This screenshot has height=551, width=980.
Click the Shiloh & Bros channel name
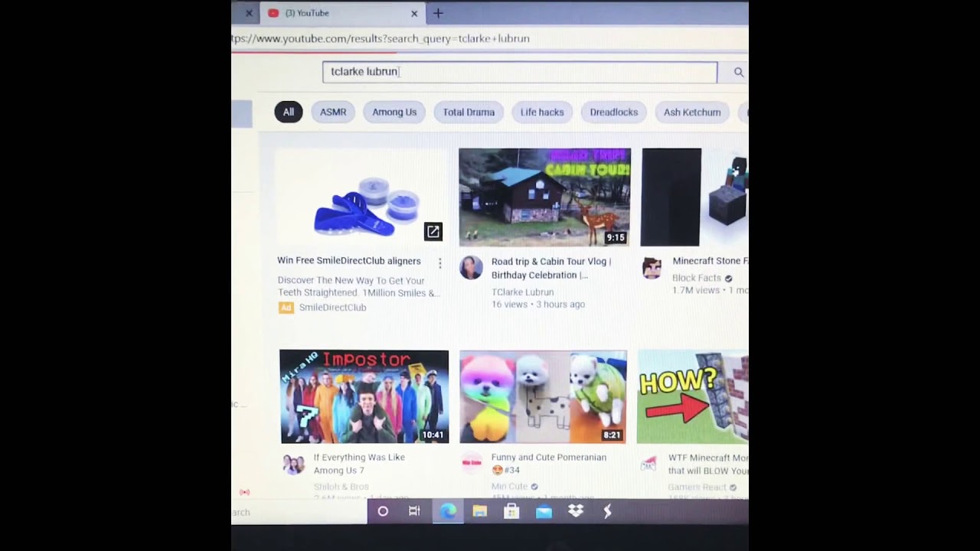click(341, 487)
